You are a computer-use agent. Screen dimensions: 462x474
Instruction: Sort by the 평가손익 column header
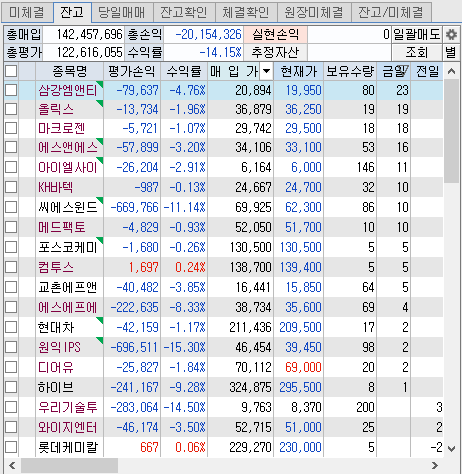click(x=132, y=71)
